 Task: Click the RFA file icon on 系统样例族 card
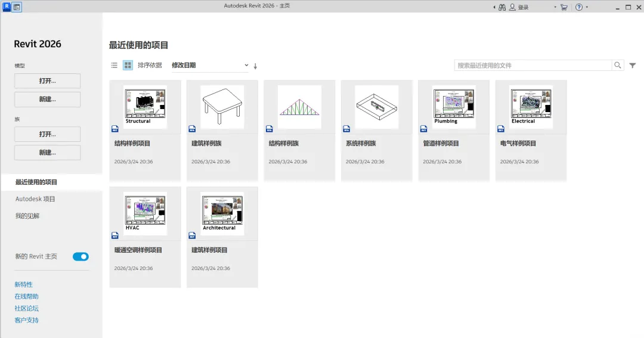point(346,129)
